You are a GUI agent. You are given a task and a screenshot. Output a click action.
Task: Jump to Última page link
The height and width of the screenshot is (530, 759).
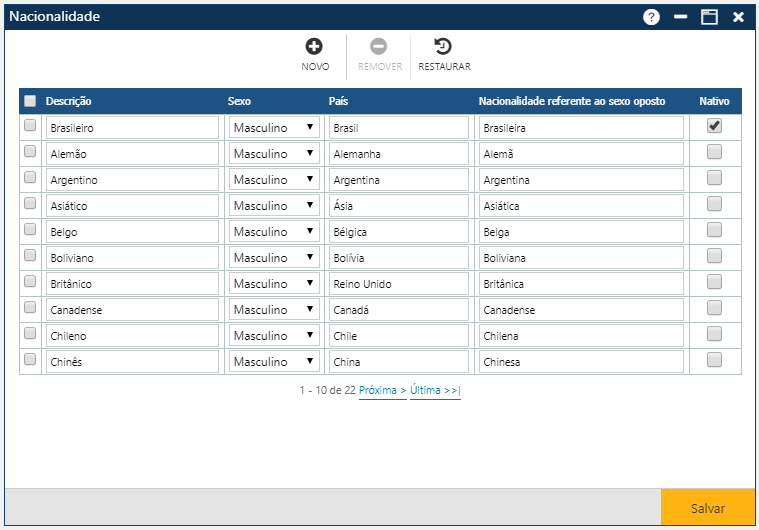click(x=435, y=391)
